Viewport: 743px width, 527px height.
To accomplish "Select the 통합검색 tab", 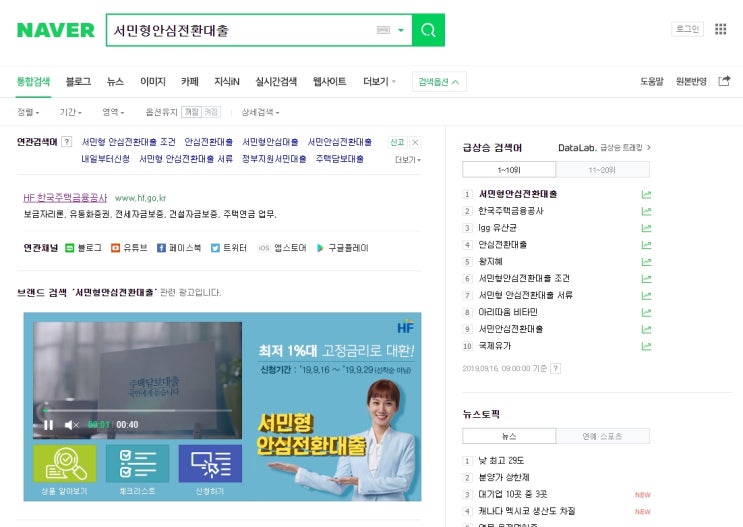I will [33, 82].
